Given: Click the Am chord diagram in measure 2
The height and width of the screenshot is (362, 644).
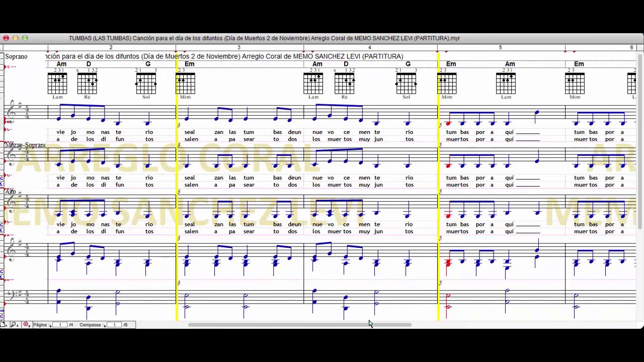Looking at the screenshot, I should pos(58,83).
